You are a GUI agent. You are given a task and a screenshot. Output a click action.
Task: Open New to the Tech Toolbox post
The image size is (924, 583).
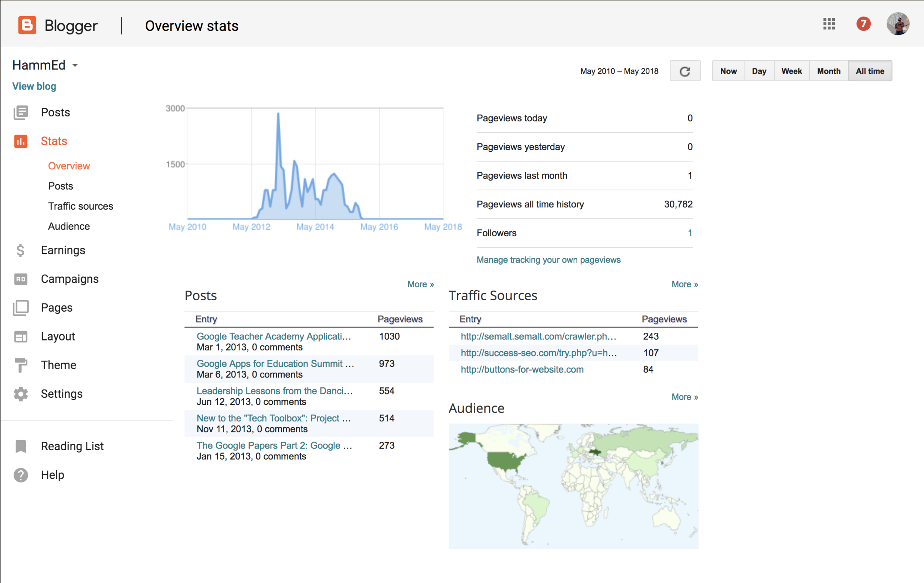[274, 418]
